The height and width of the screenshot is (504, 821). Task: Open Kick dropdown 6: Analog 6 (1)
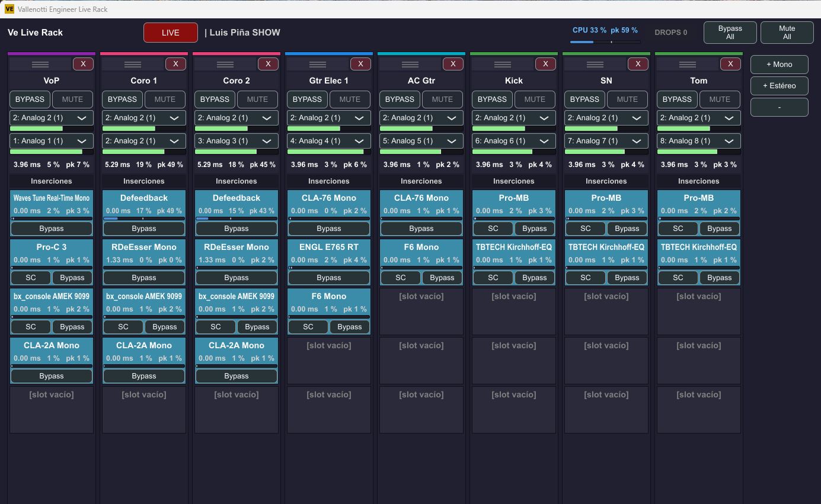click(513, 141)
